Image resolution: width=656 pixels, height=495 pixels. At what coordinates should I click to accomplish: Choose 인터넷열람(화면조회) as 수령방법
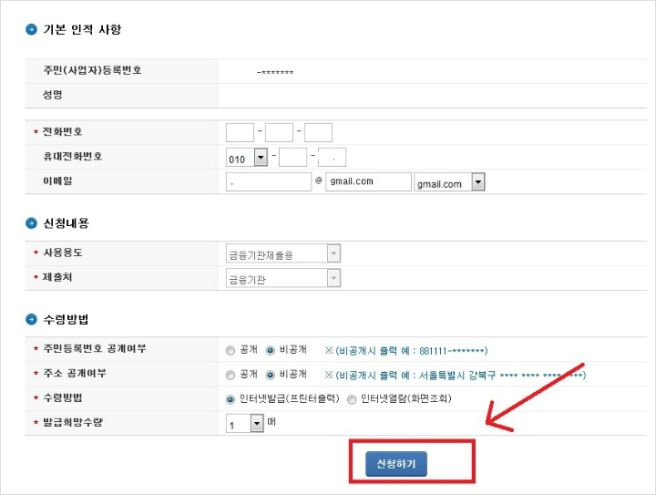coord(351,398)
